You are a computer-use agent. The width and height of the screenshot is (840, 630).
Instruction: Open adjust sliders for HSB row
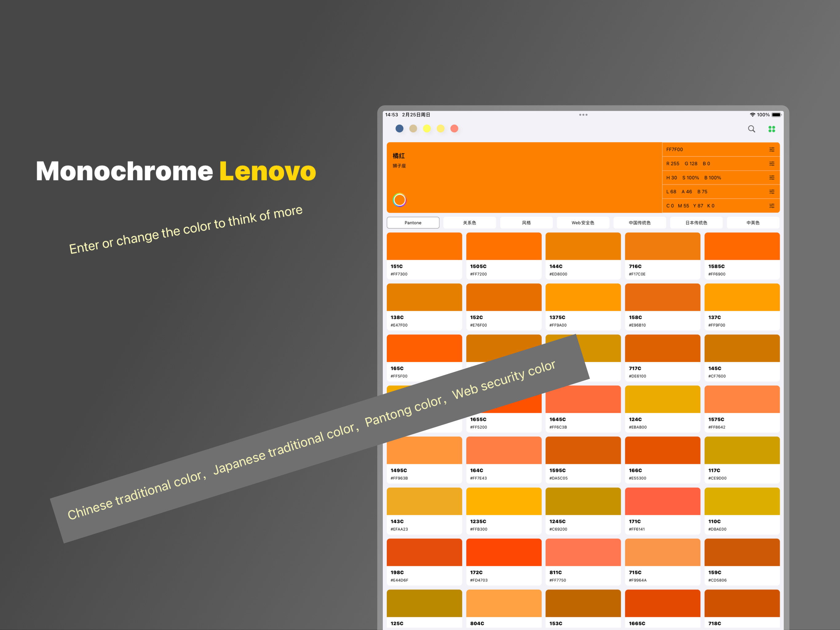point(771,177)
